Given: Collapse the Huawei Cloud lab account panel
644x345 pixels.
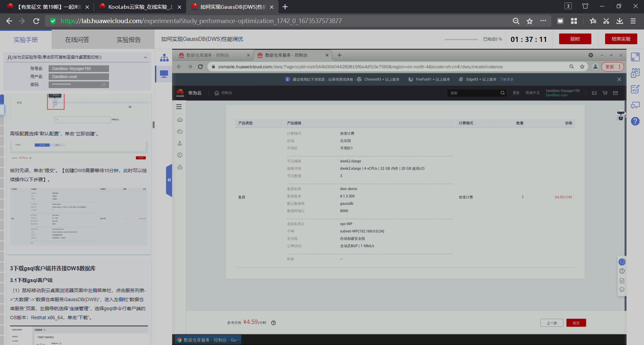Looking at the screenshot, I should [145, 58].
